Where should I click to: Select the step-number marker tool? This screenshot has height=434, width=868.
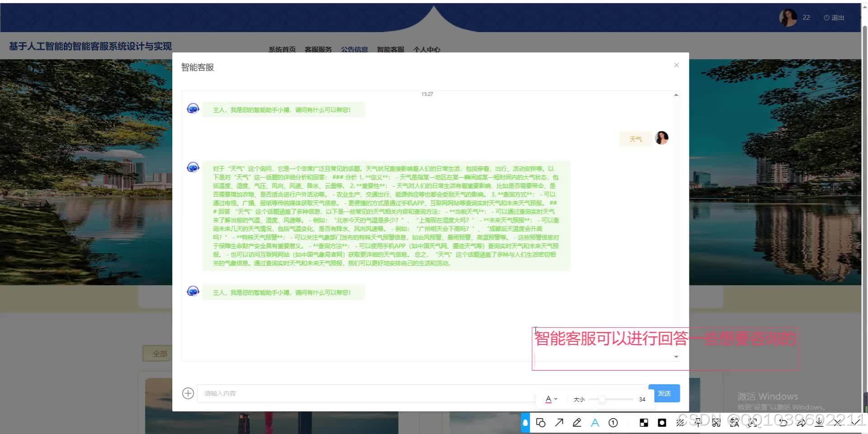tap(613, 423)
